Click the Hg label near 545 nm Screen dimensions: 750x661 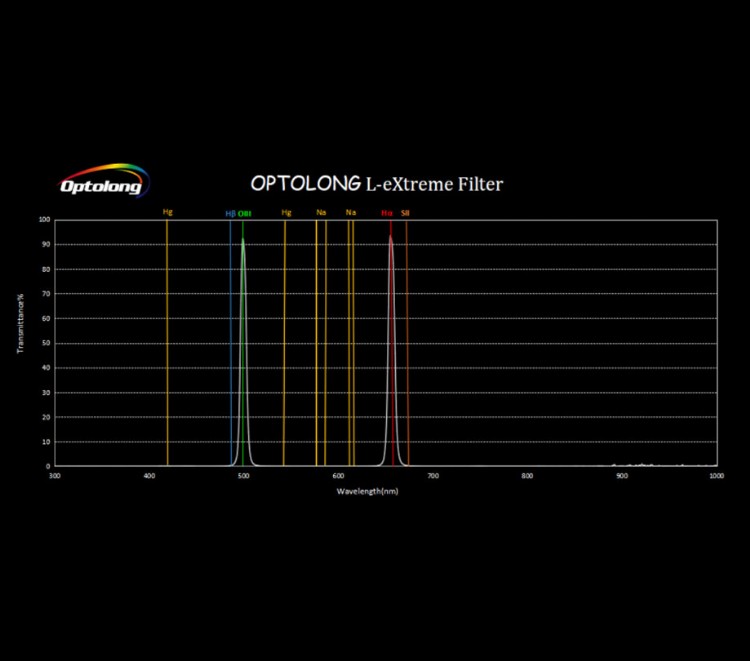pyautogui.click(x=286, y=212)
